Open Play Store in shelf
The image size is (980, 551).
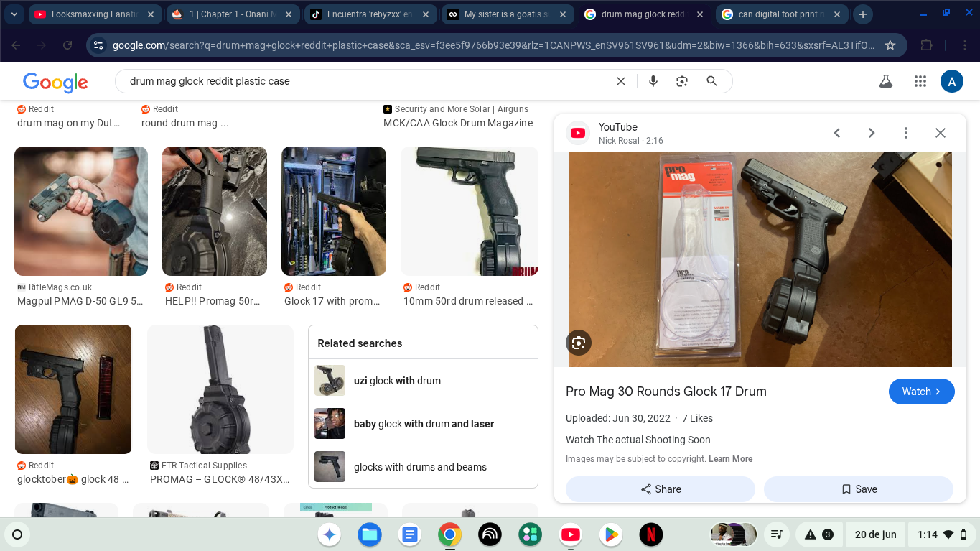[x=611, y=534]
